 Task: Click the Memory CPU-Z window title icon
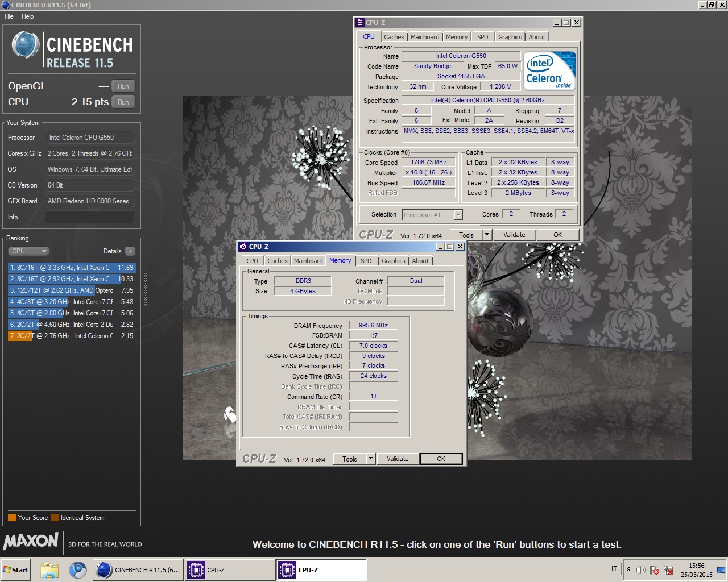[x=243, y=247]
